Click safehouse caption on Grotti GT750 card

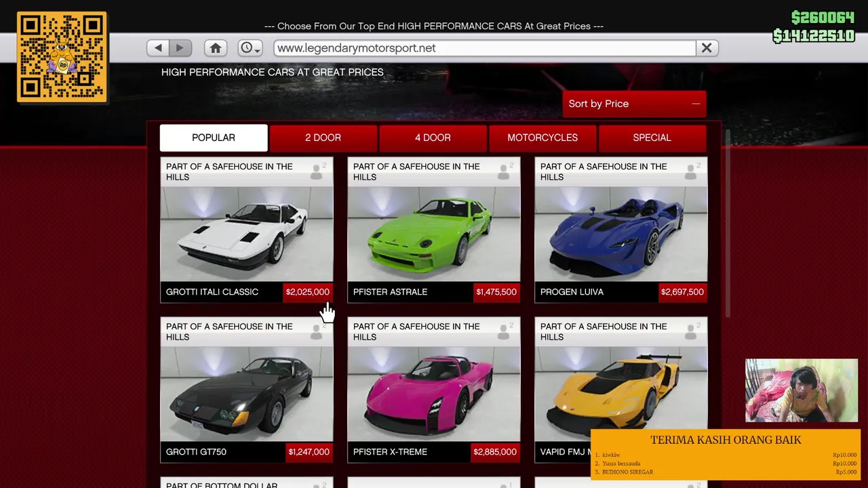click(229, 331)
